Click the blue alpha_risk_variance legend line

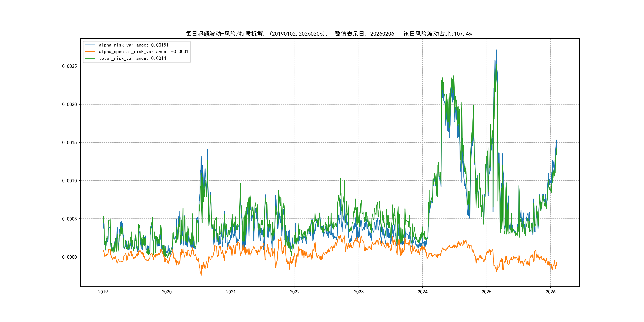coord(90,45)
